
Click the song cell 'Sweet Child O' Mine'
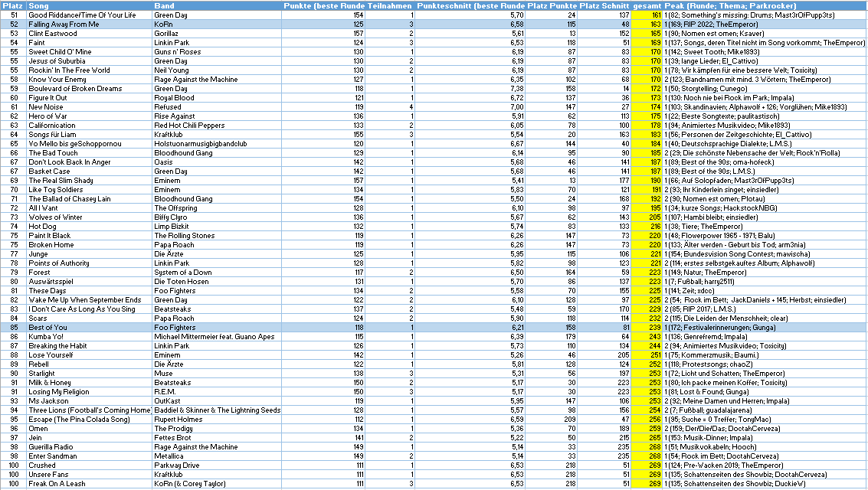[x=89, y=52]
